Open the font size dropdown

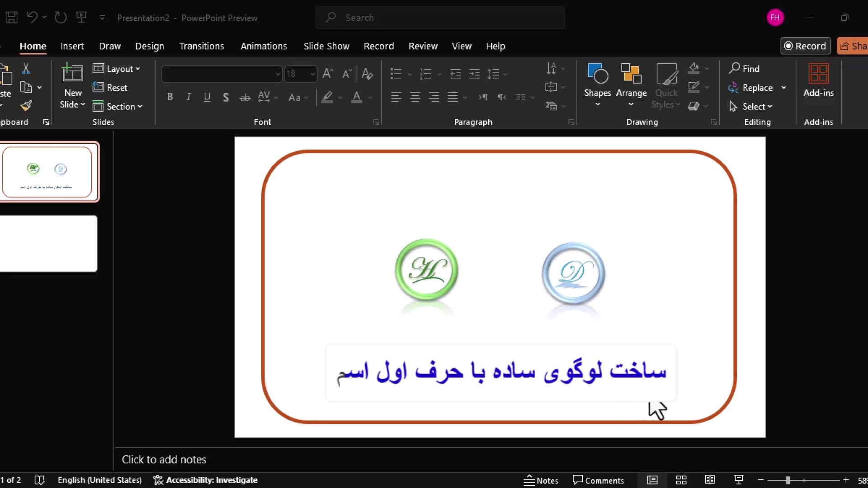coord(312,74)
